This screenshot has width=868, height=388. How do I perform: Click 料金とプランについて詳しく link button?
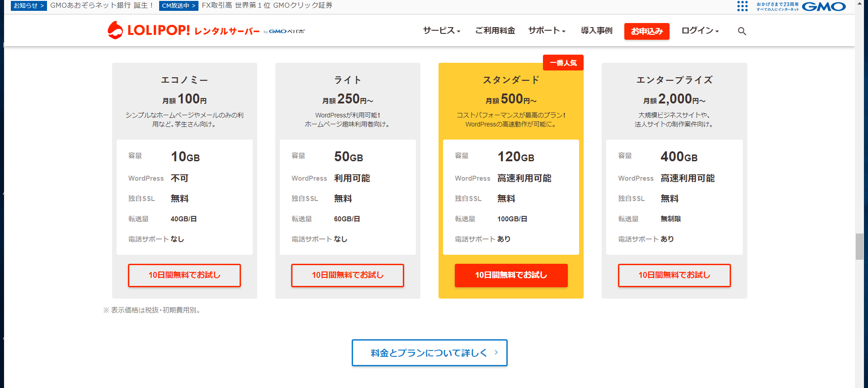429,353
